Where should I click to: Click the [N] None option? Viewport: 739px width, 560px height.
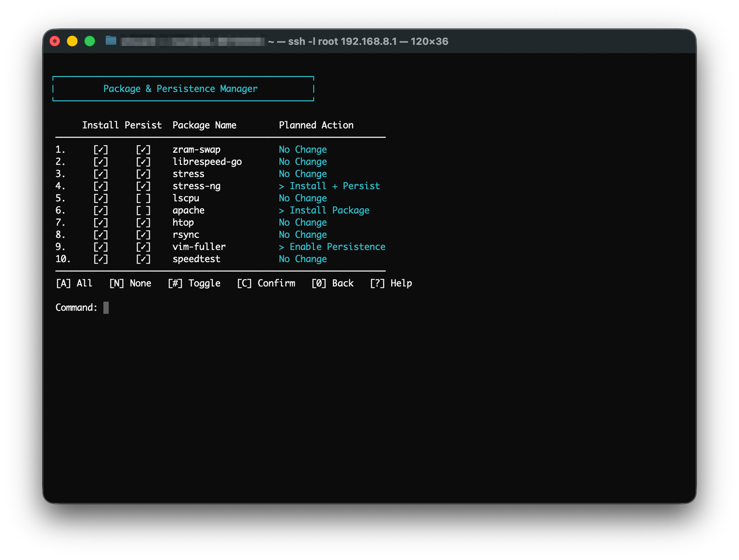tap(130, 283)
